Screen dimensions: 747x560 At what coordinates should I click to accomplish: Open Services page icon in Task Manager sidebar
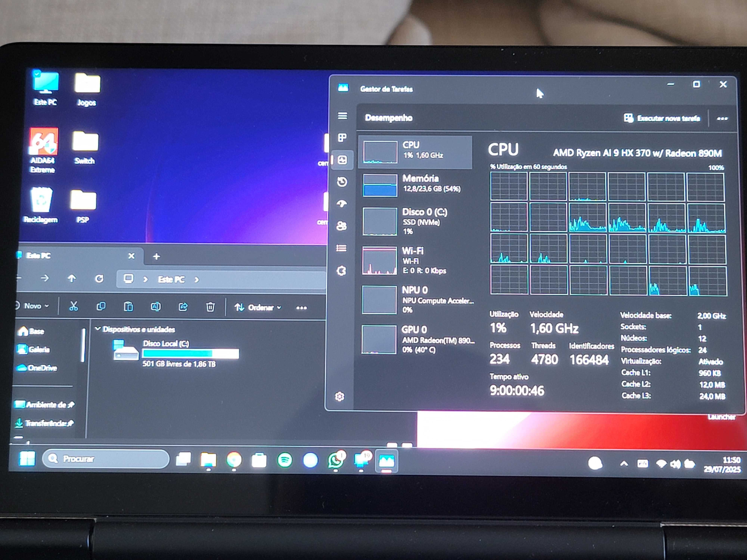tap(341, 271)
